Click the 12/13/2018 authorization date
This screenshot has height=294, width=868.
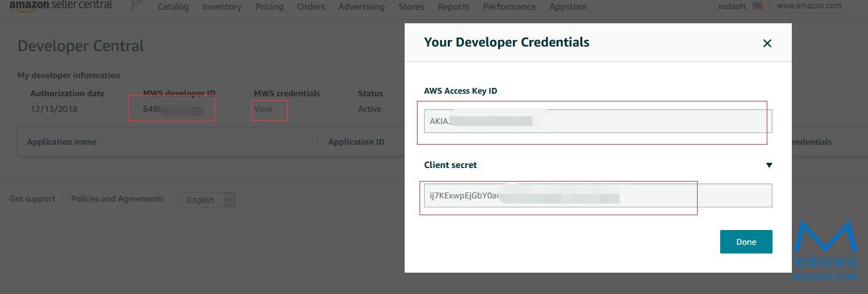click(x=54, y=109)
